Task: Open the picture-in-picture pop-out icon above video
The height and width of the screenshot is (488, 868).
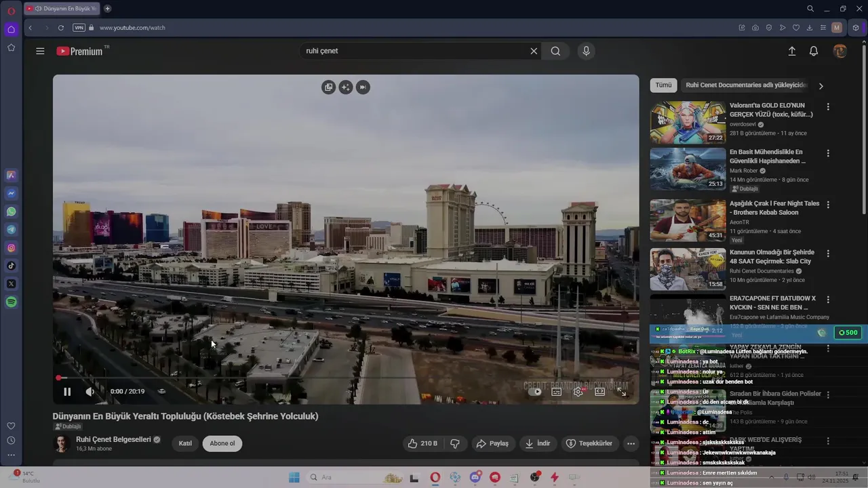Action: coord(329,87)
